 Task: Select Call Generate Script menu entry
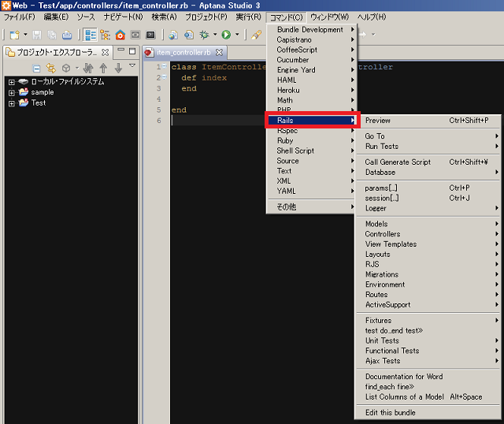(x=398, y=162)
